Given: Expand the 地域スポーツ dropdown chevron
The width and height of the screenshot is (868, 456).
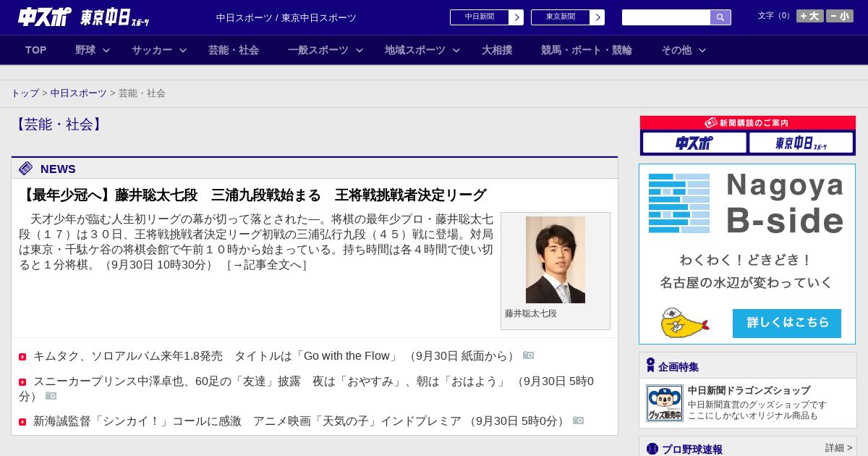Looking at the screenshot, I should pos(456,50).
